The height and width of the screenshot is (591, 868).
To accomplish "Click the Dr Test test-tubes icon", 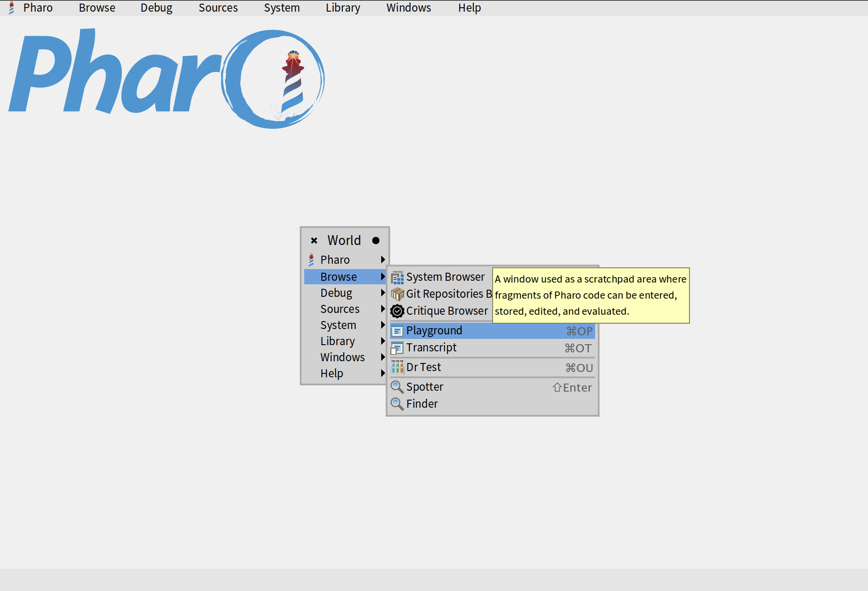I will 397,367.
